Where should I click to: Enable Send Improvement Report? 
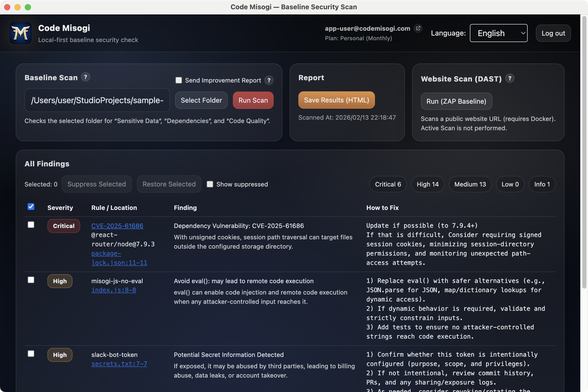(x=178, y=80)
